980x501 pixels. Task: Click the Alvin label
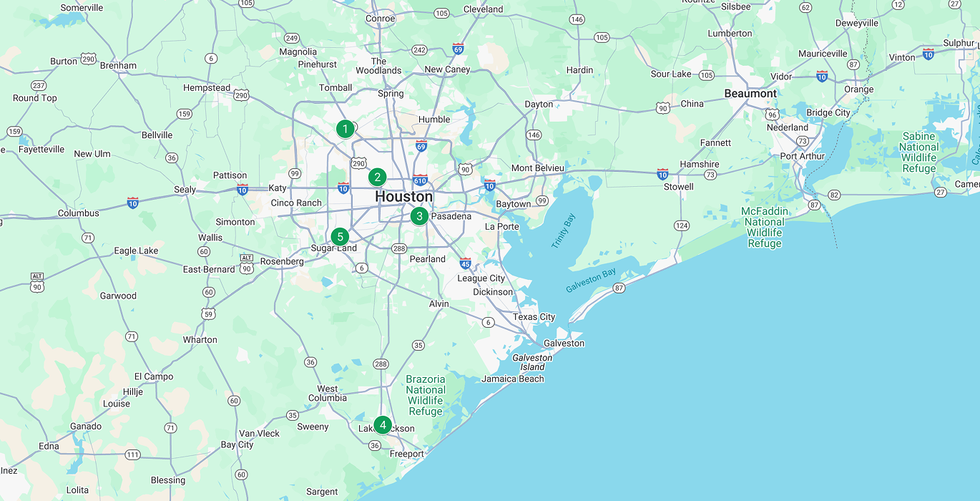(x=439, y=304)
